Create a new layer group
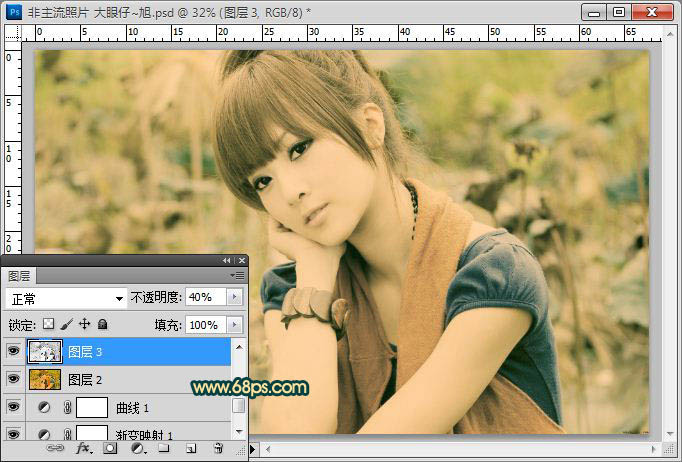The height and width of the screenshot is (462, 682). tap(162, 449)
